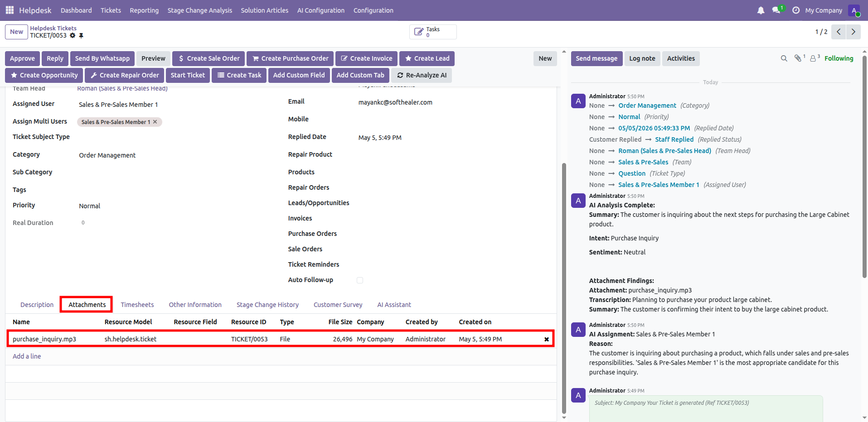Toggle the Auto Follow-up checkbox
Screen dimensions: 868x422
[360, 280]
